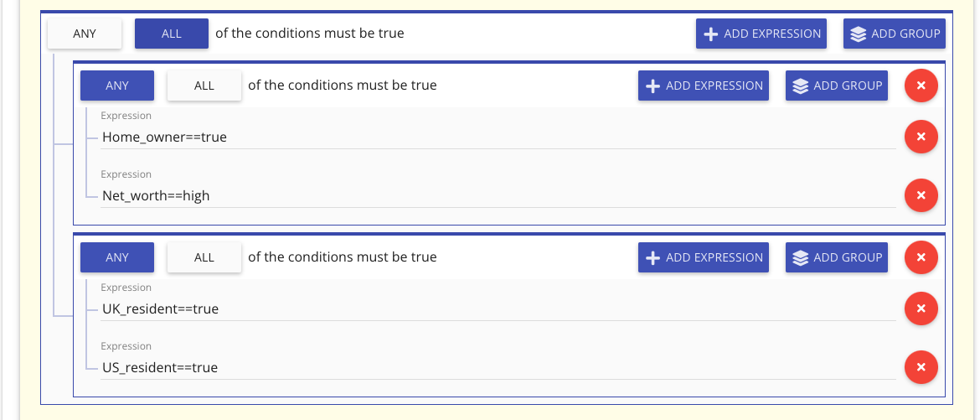Screen dimensions: 980x420
Task: Remove the Net_worth==high expression row
Action: (x=921, y=195)
